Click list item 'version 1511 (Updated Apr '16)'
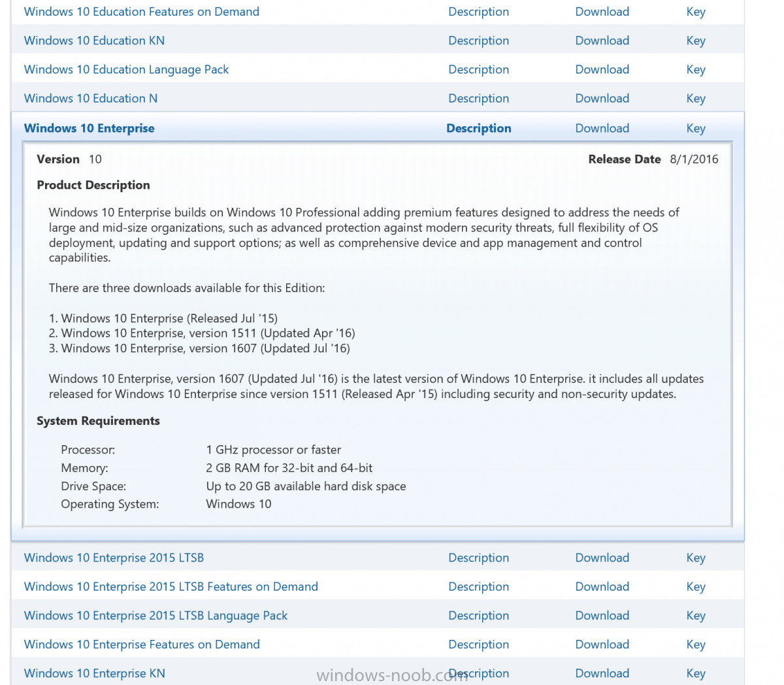The image size is (784, 685). pyautogui.click(x=202, y=333)
